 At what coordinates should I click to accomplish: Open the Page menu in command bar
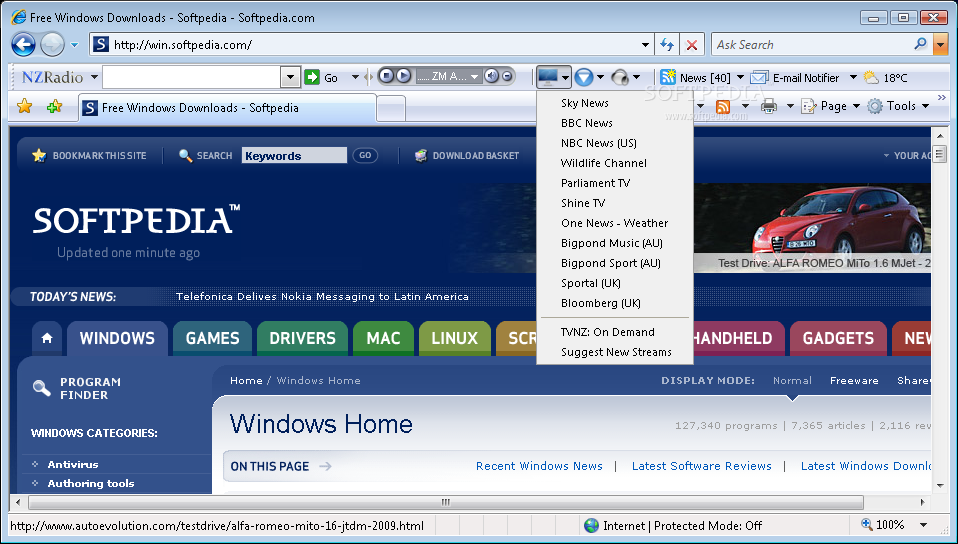pyautogui.click(x=830, y=106)
